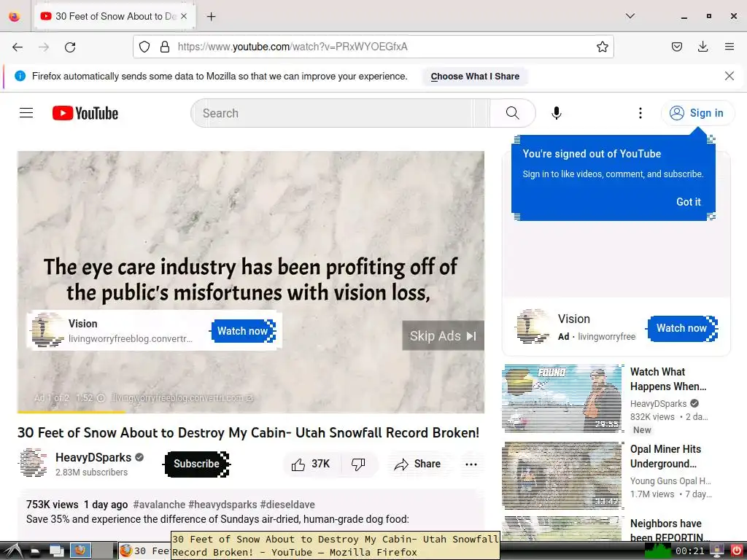Open the HeavyDSparks channel name link

coord(93,458)
